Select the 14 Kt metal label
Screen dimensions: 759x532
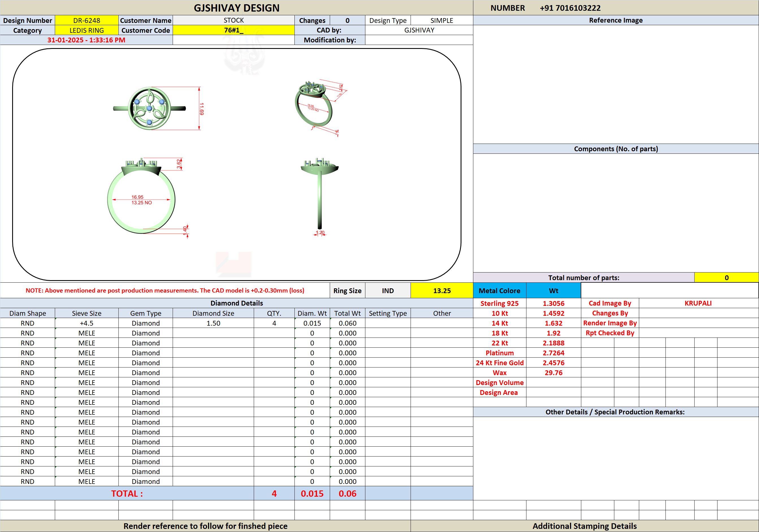click(500, 323)
